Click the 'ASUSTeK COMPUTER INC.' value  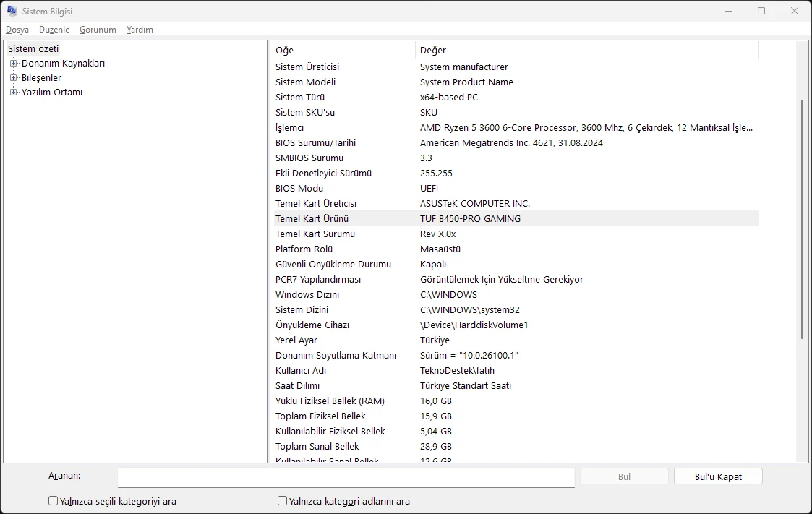475,203
